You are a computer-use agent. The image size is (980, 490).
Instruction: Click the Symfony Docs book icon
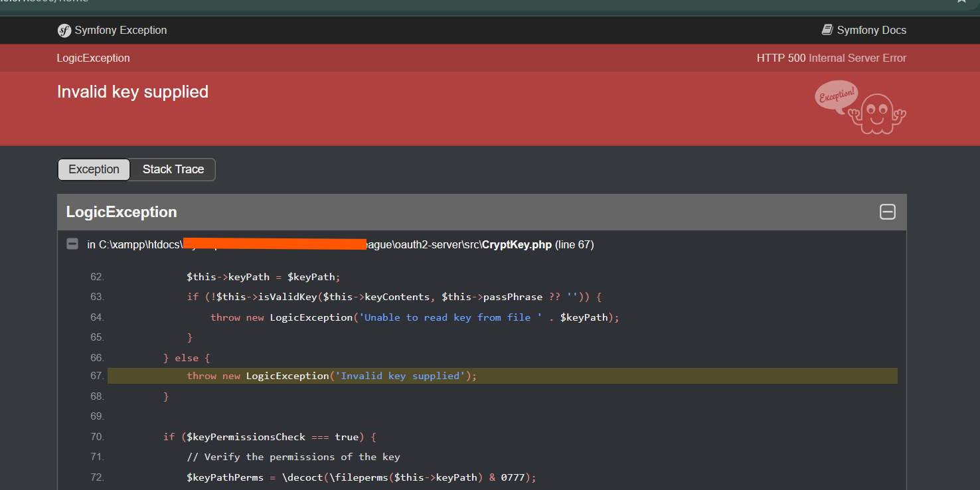click(827, 30)
